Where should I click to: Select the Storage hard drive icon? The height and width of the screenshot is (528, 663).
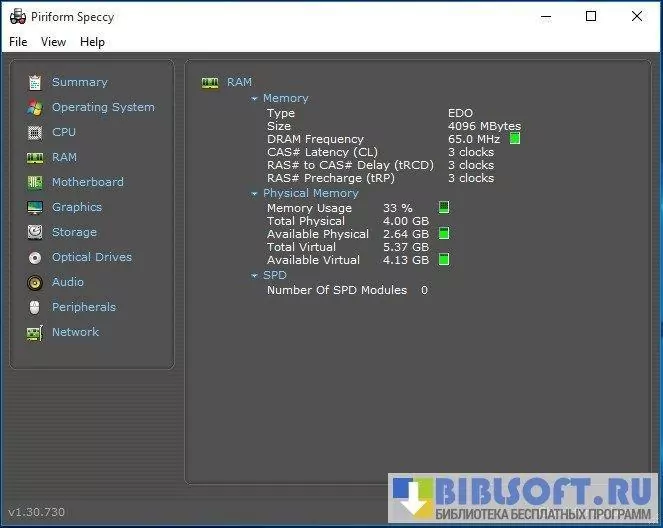(35, 232)
